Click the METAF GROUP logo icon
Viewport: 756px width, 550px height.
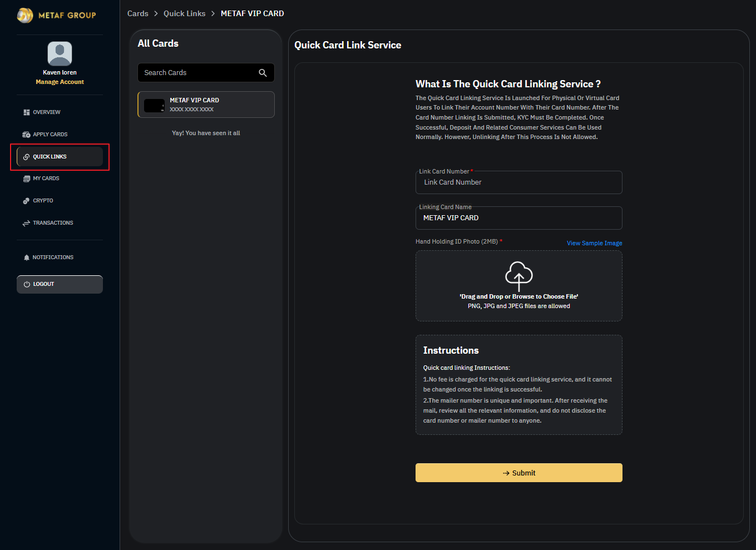[25, 15]
